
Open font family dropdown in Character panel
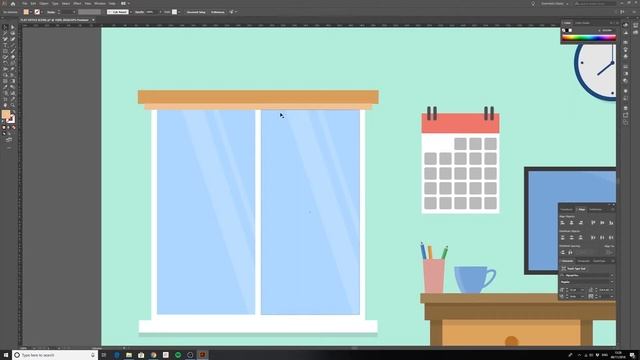tap(611, 276)
